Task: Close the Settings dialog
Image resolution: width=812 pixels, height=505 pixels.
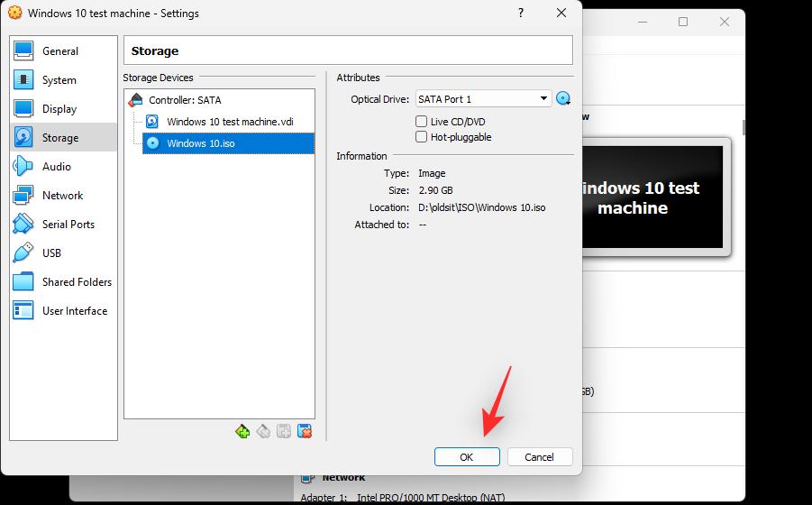Action: pos(561,13)
